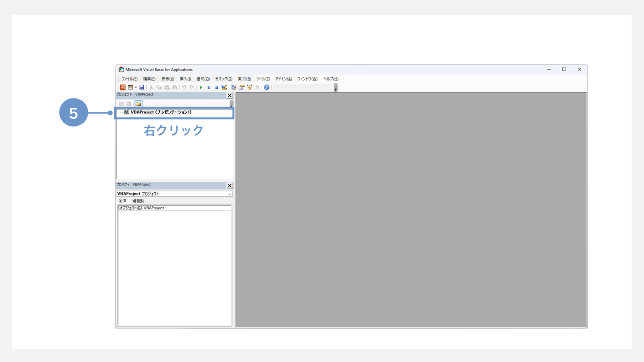Open VBAProject プロジェクト object combo box
The height and width of the screenshot is (362, 644).
point(175,194)
